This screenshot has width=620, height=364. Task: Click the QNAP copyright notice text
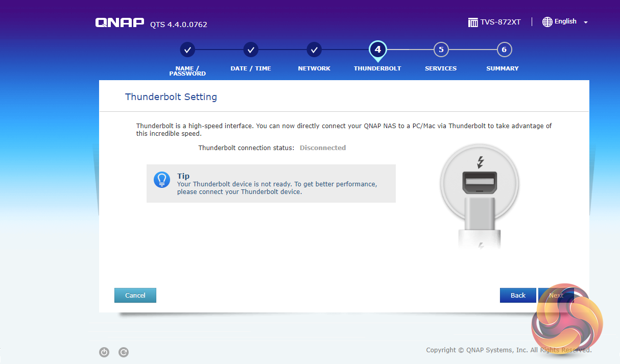[509, 350]
